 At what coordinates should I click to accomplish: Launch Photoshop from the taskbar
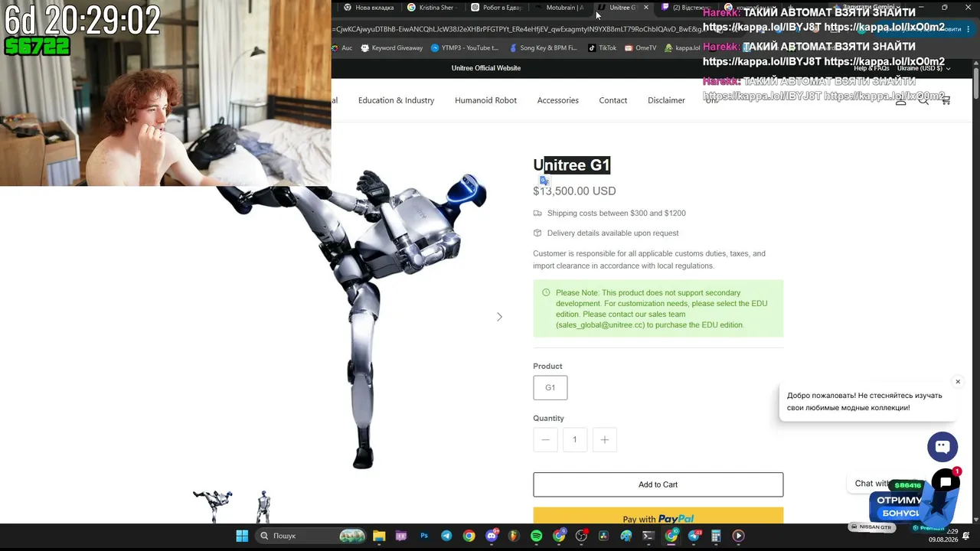point(424,536)
